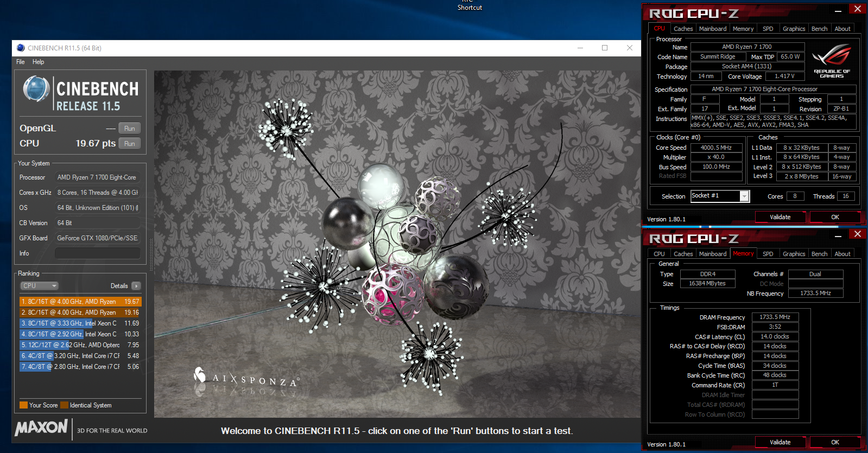Screen dimensions: 868x453
Task: Switch to Caches tab in lower CPU-Z
Action: (683, 254)
